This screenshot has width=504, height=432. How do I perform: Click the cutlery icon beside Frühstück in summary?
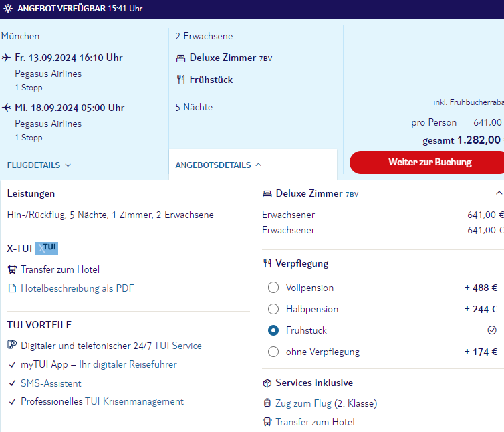click(x=180, y=80)
